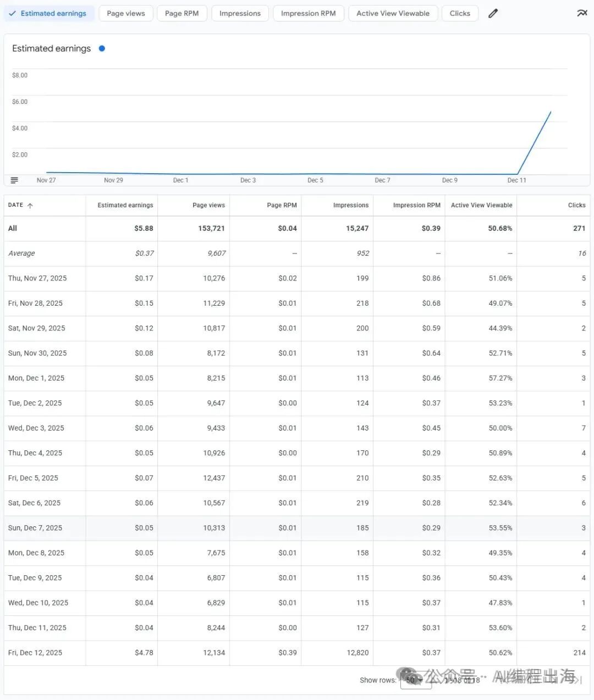
Task: Click the sort arrow beside DATE header
Action: [30, 206]
